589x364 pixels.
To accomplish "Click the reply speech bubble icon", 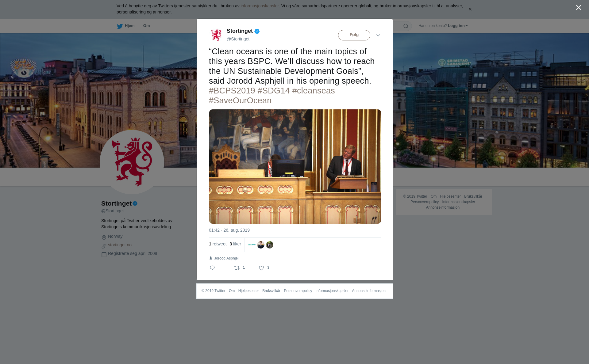I will [x=212, y=268].
